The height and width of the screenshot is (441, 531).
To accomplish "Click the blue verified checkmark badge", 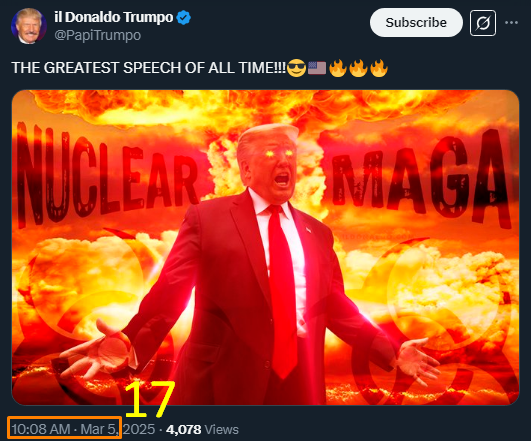I will [x=184, y=18].
